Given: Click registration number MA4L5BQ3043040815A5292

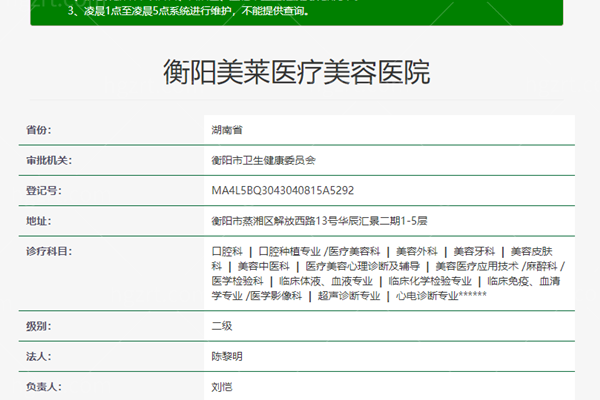Looking at the screenshot, I should 282,190.
